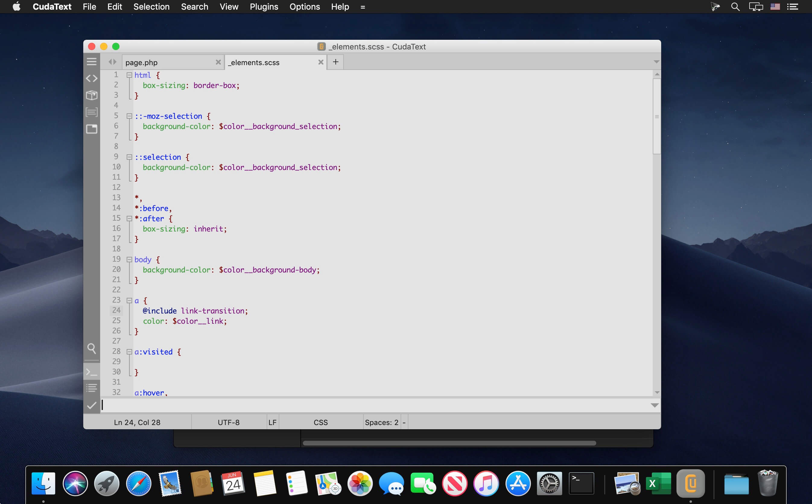Click the background window horizontal scrollbar
This screenshot has height=504, width=812.
(x=449, y=443)
